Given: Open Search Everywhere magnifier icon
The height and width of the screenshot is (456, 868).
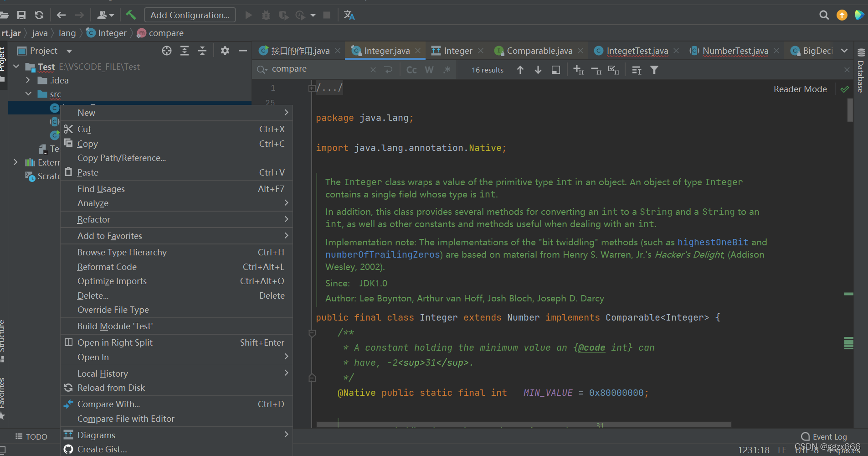Looking at the screenshot, I should [x=824, y=15].
